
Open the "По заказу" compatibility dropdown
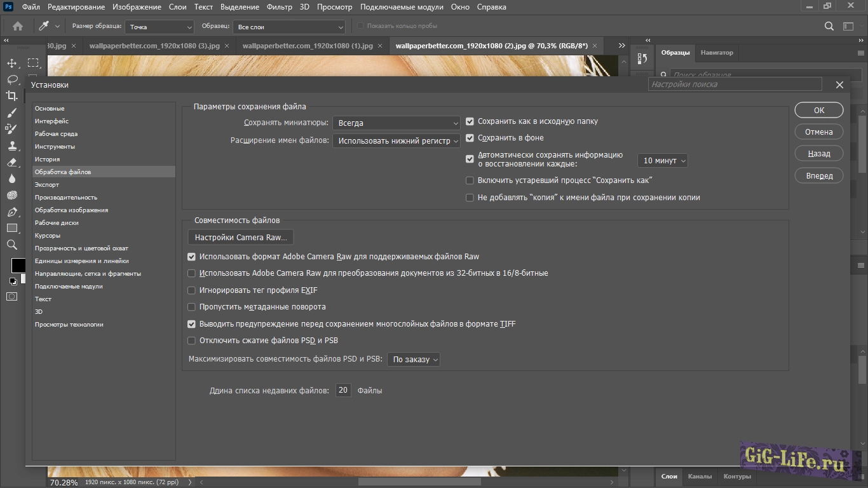point(414,360)
